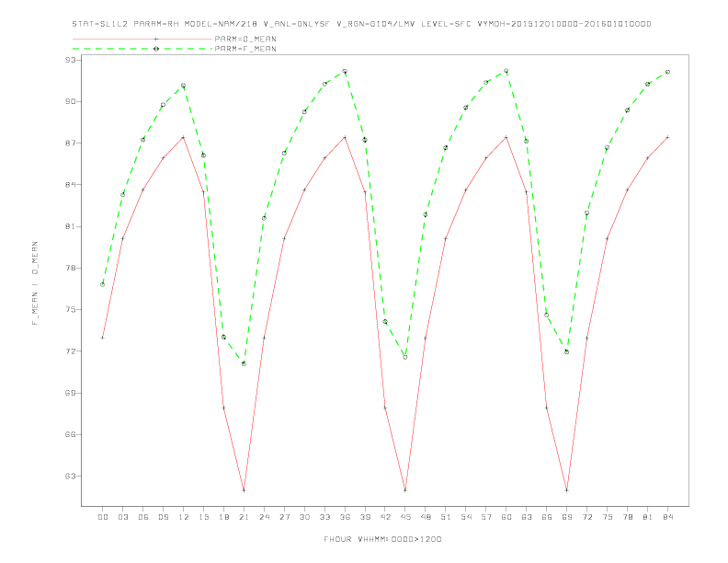Click the F_MEAN peak marker at hour 36
This screenshot has width=728, height=563.
tap(345, 72)
